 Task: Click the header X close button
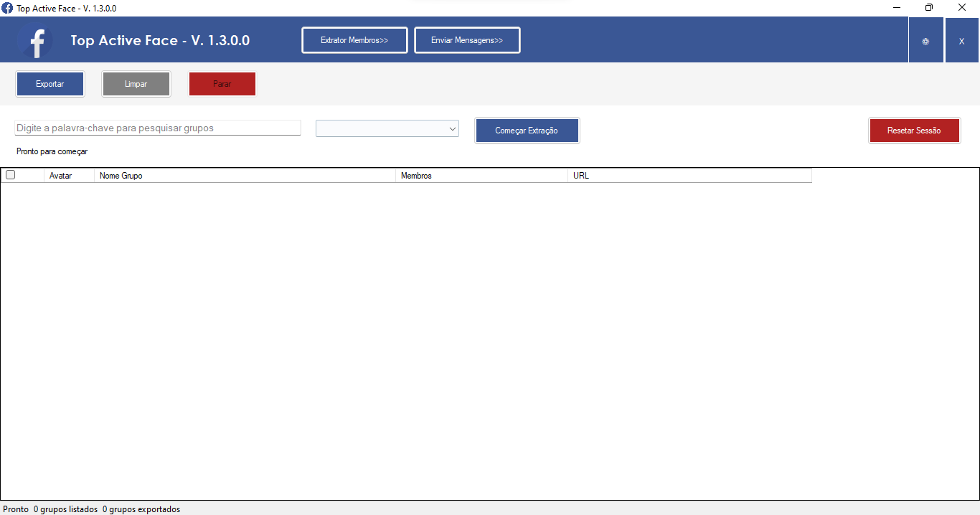(961, 41)
